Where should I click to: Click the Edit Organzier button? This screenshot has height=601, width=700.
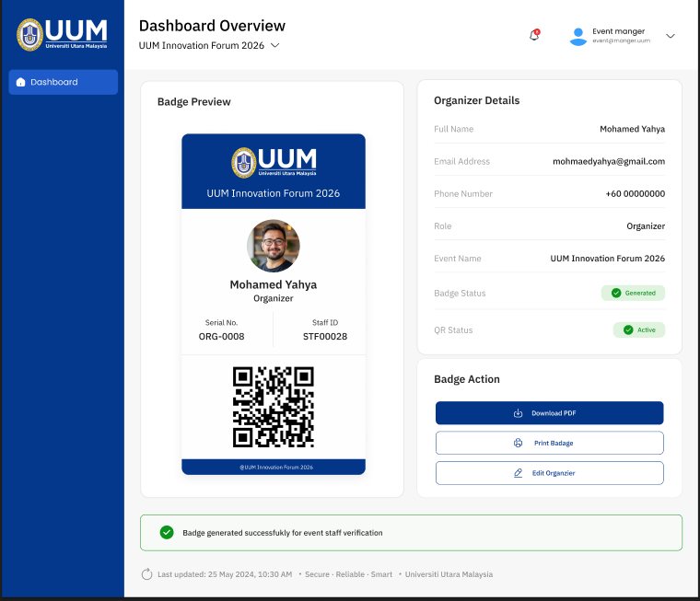(x=550, y=473)
